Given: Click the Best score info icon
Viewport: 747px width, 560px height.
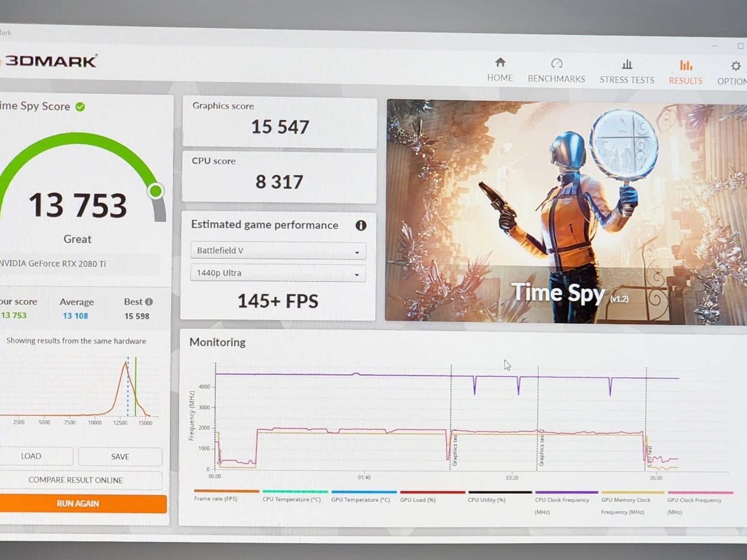Looking at the screenshot, I should (x=149, y=302).
